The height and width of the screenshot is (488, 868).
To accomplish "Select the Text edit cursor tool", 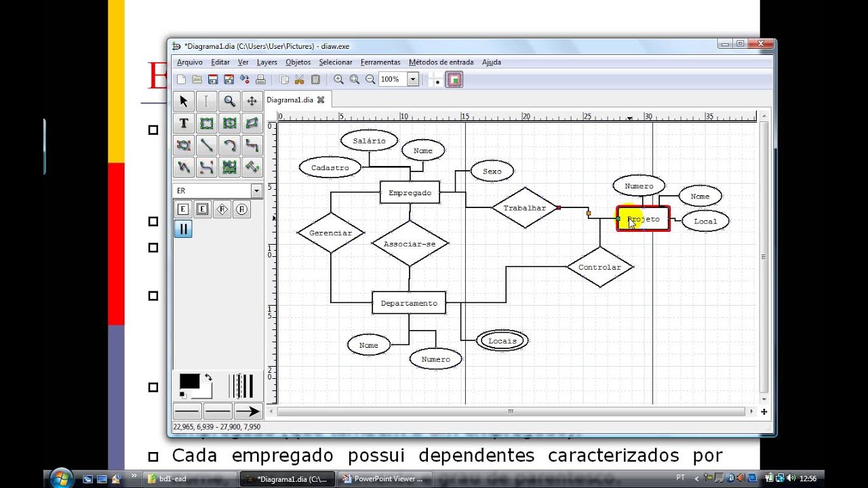I will [206, 101].
